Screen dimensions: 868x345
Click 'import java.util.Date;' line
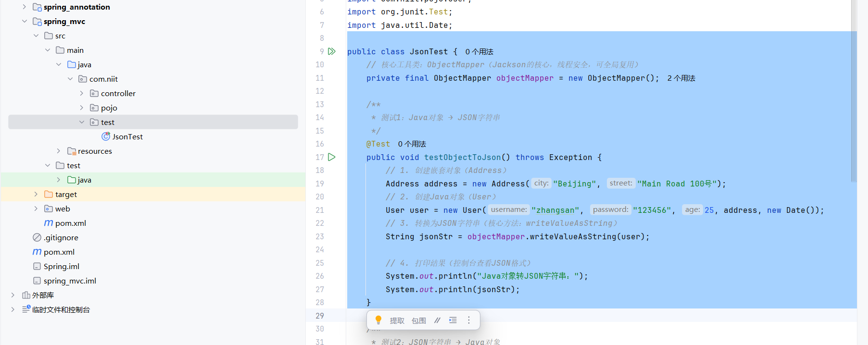click(400, 25)
